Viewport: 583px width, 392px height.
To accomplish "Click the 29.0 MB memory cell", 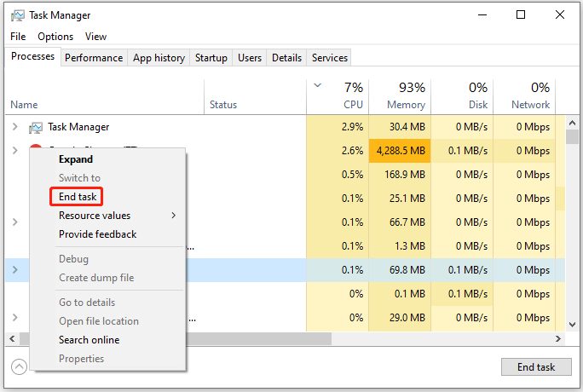I will coord(400,318).
